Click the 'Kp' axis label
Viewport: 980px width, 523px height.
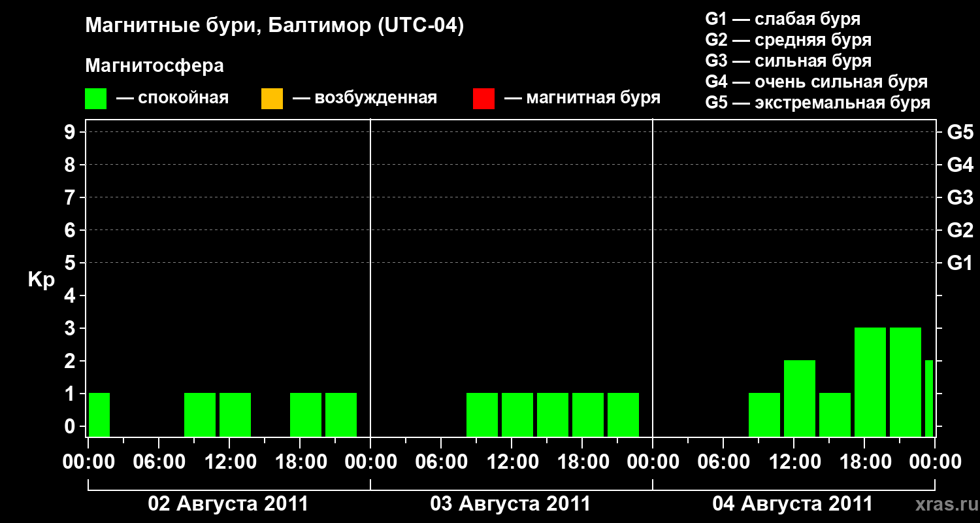coord(41,280)
